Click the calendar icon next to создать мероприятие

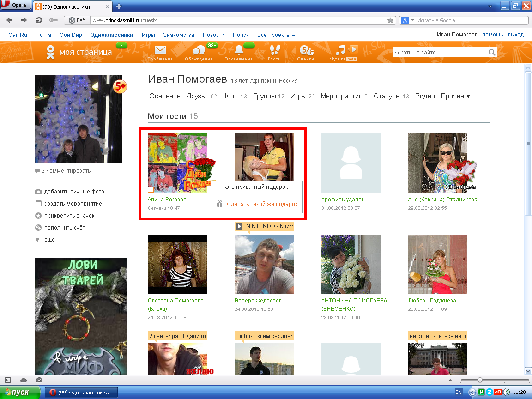coord(38,204)
